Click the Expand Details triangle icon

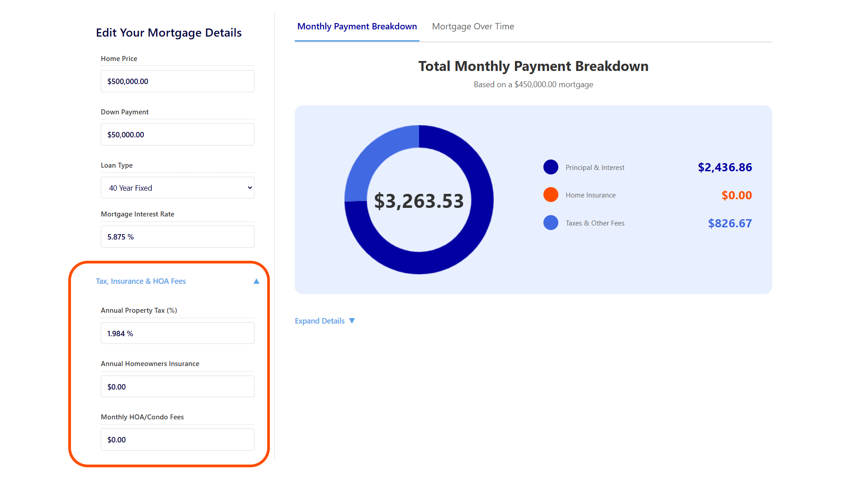(352, 321)
